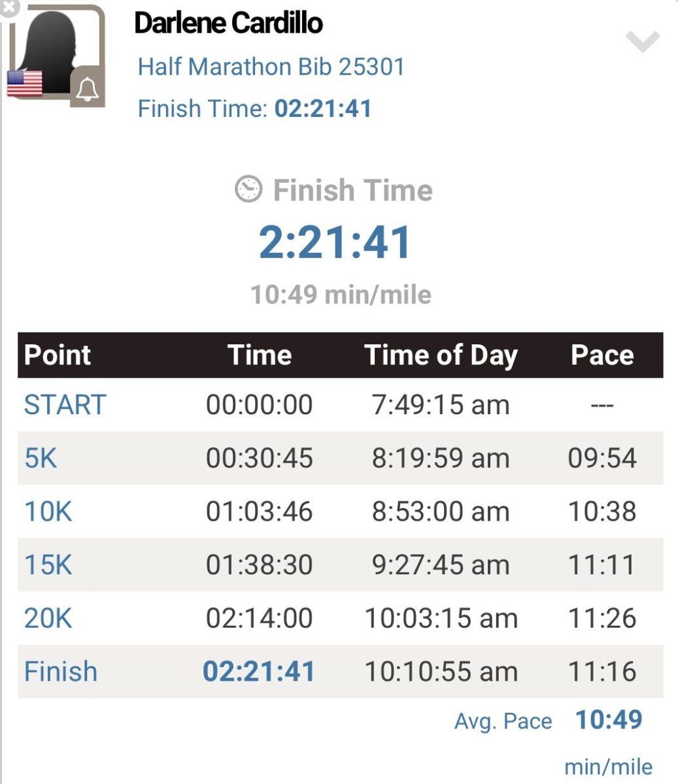Click the Avg. Pace label
The width and height of the screenshot is (678, 784).
tap(503, 721)
